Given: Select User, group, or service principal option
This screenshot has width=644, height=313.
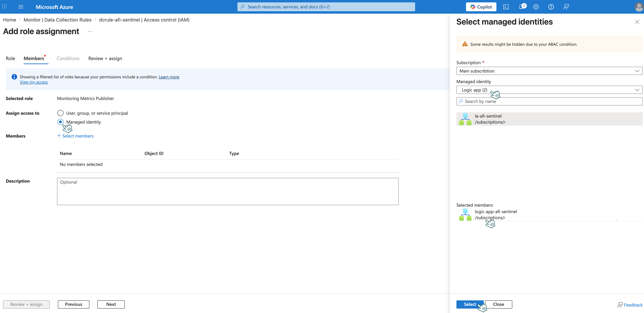Looking at the screenshot, I should 60,113.
